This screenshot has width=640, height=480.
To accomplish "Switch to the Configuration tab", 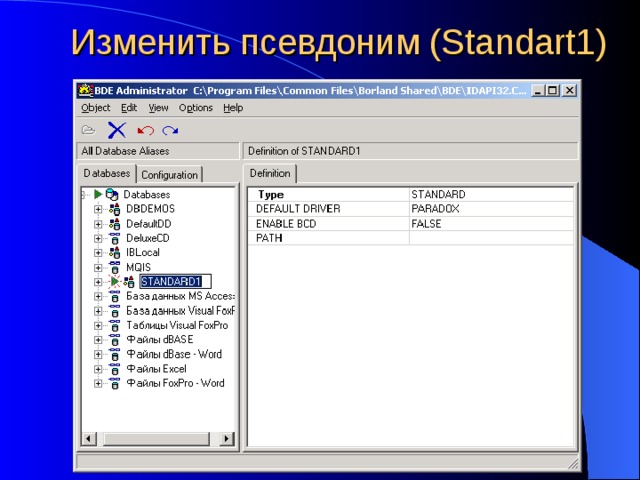I will coord(169,175).
